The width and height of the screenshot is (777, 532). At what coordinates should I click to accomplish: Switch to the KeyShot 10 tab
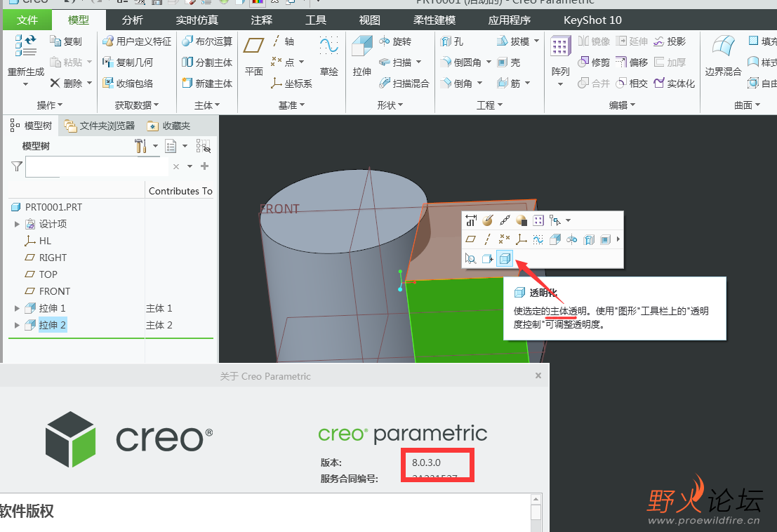[x=592, y=20]
